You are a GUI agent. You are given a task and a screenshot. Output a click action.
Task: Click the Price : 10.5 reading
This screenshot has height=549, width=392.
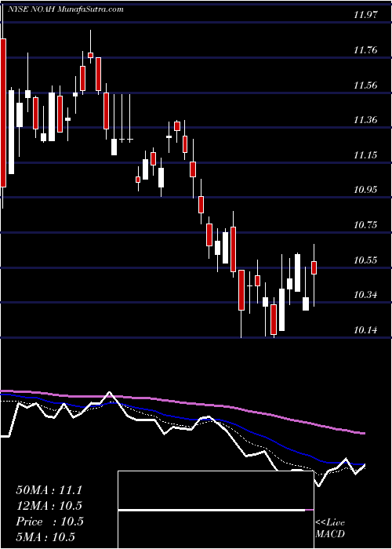click(49, 522)
